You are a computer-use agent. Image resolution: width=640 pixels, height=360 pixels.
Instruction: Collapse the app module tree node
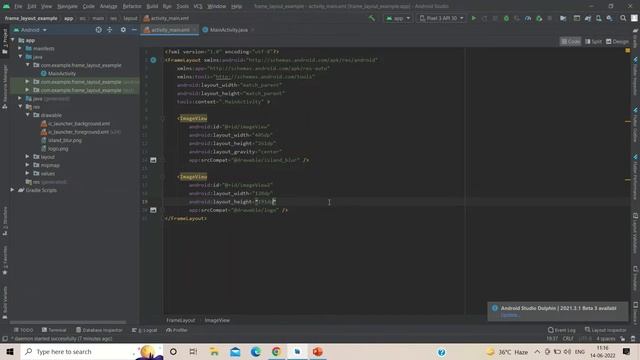[13, 40]
